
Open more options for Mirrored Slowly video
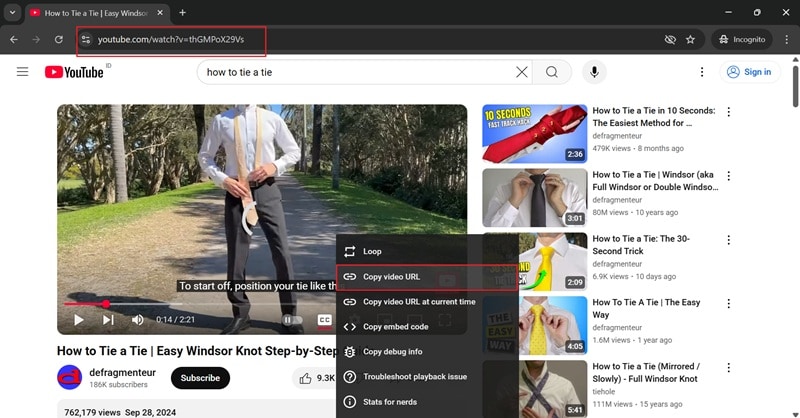[x=729, y=367]
